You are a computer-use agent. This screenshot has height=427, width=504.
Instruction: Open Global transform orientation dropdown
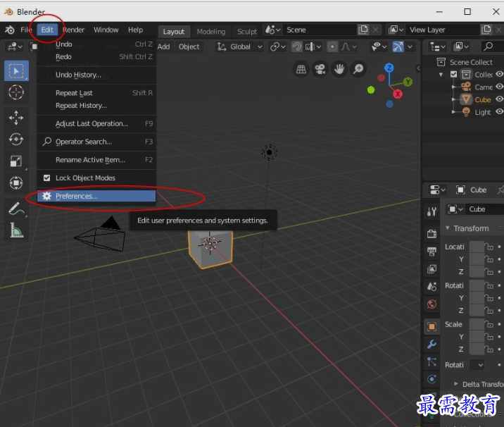click(x=240, y=47)
